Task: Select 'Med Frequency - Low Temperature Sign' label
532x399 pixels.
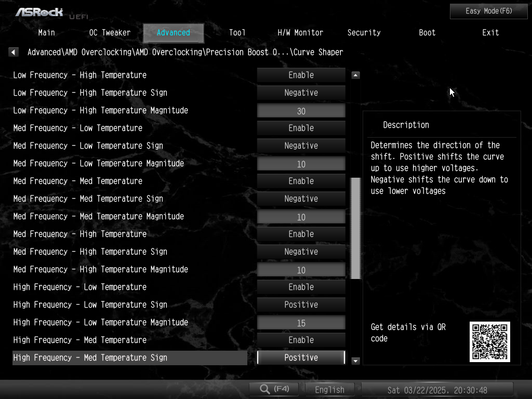Action: pos(88,145)
